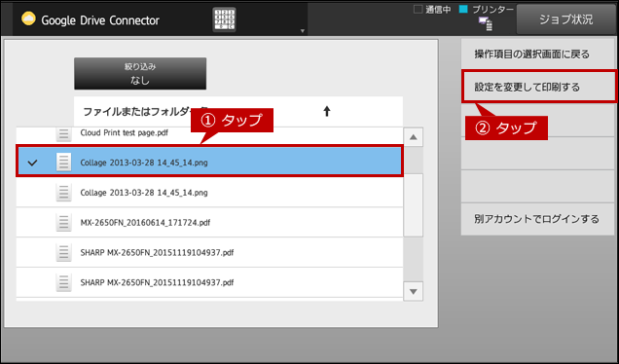Select 別アカウントでログインする menu item
Viewport: 619px width, 364px height.
click(537, 219)
